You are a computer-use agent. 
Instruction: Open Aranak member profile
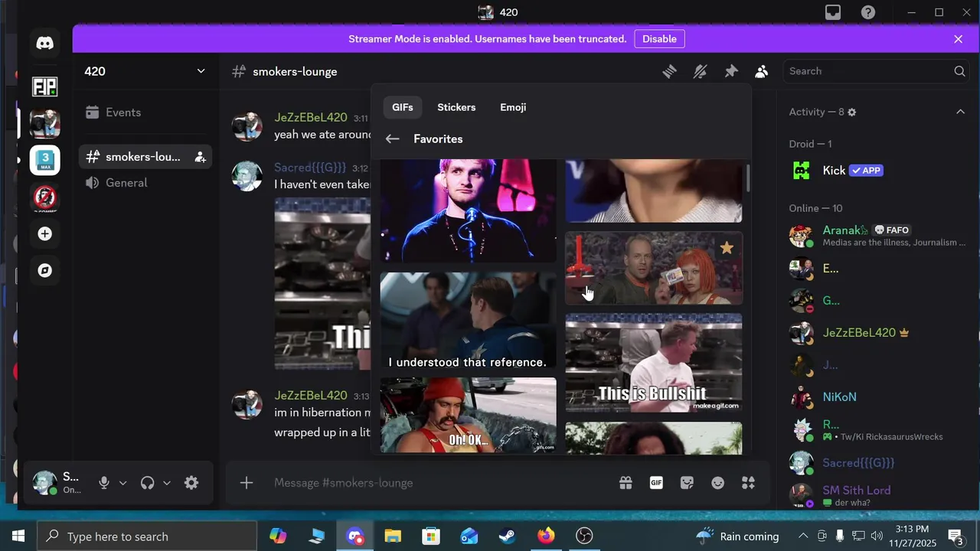click(877, 235)
